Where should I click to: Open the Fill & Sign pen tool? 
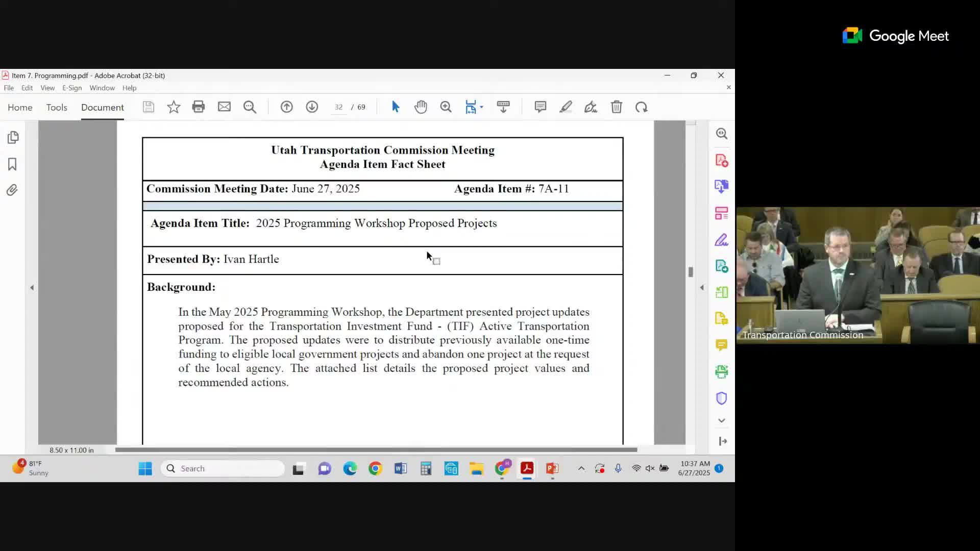[591, 107]
